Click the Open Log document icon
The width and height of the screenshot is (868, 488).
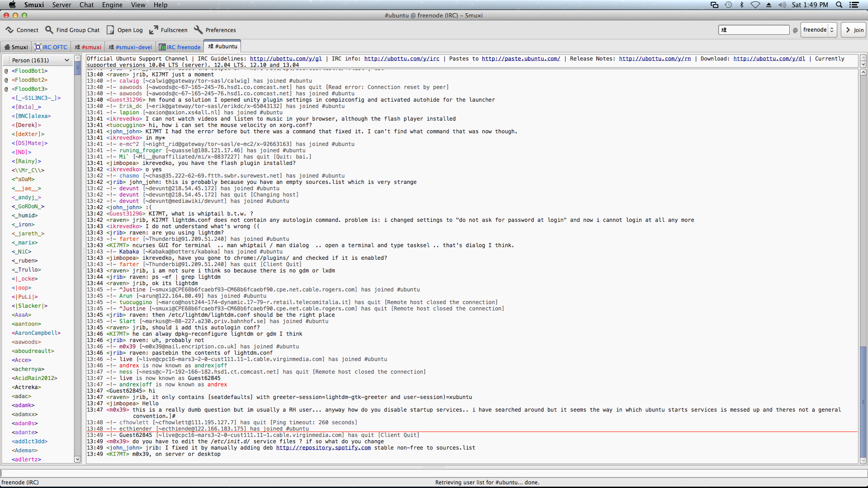click(x=110, y=30)
